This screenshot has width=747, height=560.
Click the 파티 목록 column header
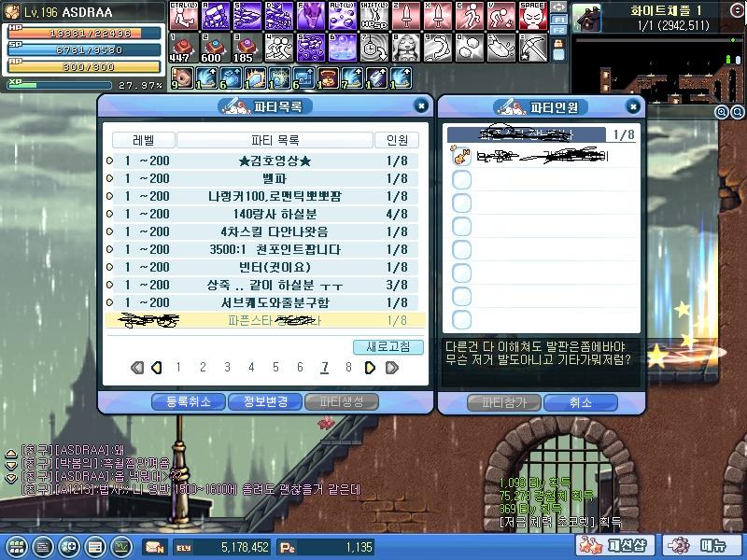pyautogui.click(x=275, y=140)
